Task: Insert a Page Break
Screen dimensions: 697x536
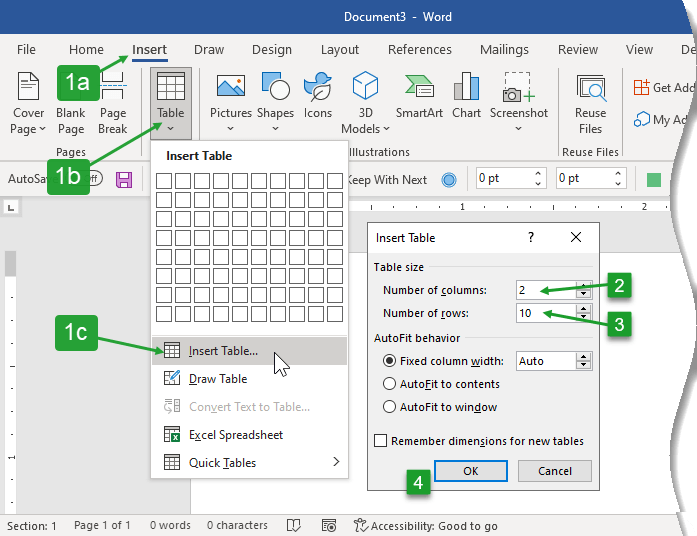Action: click(x=113, y=103)
